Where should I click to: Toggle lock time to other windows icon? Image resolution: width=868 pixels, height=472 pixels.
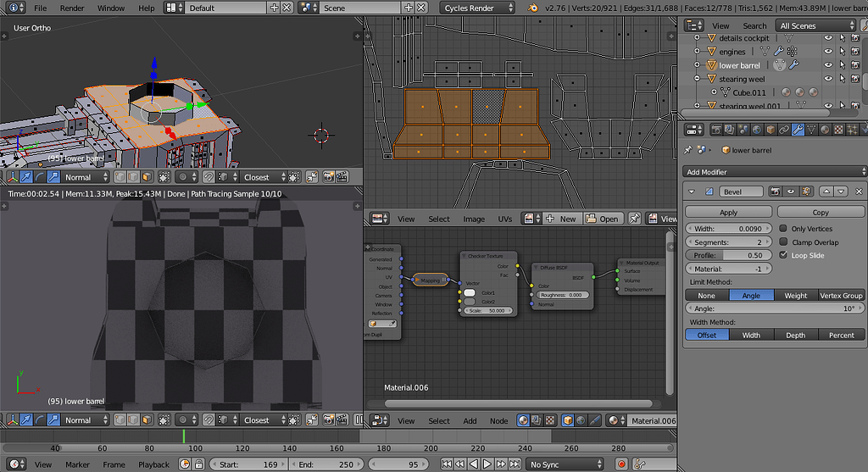tap(198, 464)
